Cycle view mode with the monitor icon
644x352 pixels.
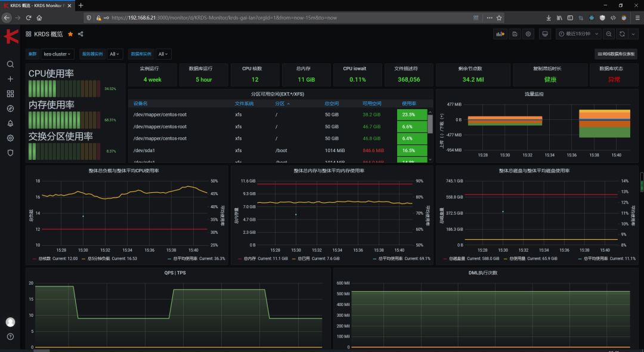tap(544, 34)
